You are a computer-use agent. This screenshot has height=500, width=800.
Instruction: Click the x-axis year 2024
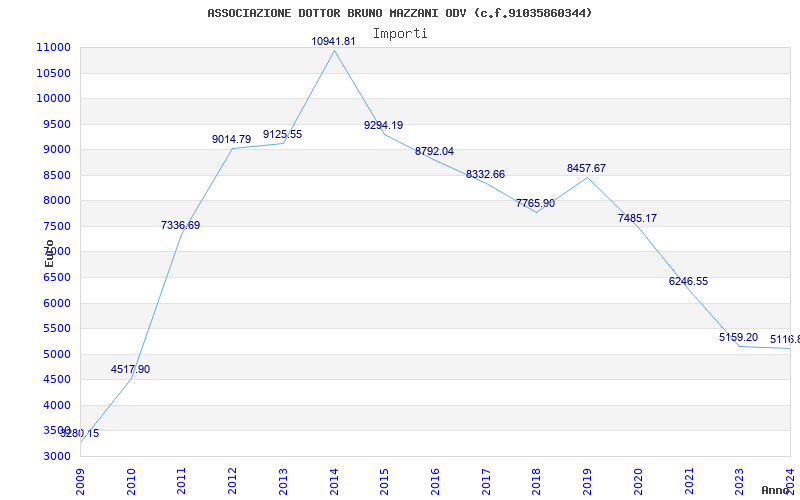click(790, 482)
